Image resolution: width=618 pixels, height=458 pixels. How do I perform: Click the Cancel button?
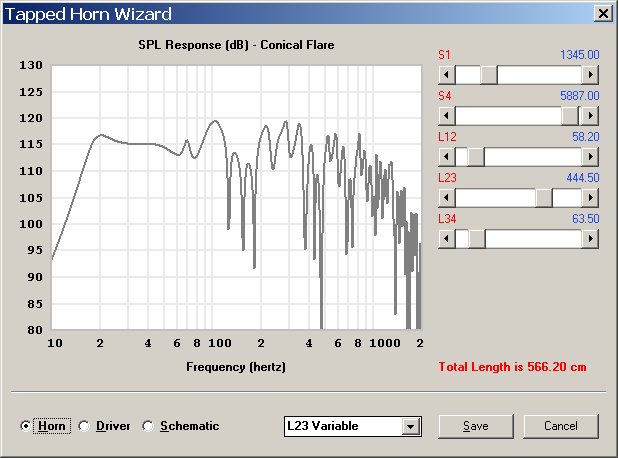pos(561,426)
